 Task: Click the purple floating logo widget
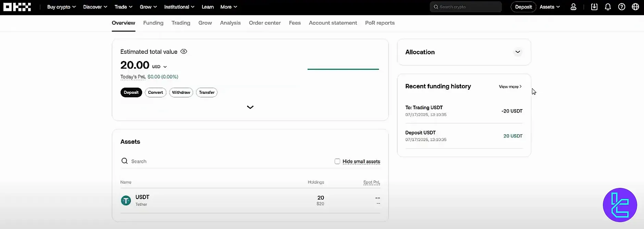pos(620,205)
